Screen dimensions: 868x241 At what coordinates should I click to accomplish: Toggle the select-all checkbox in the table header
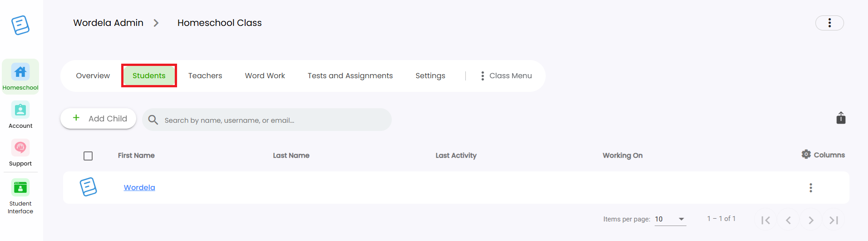click(x=88, y=156)
